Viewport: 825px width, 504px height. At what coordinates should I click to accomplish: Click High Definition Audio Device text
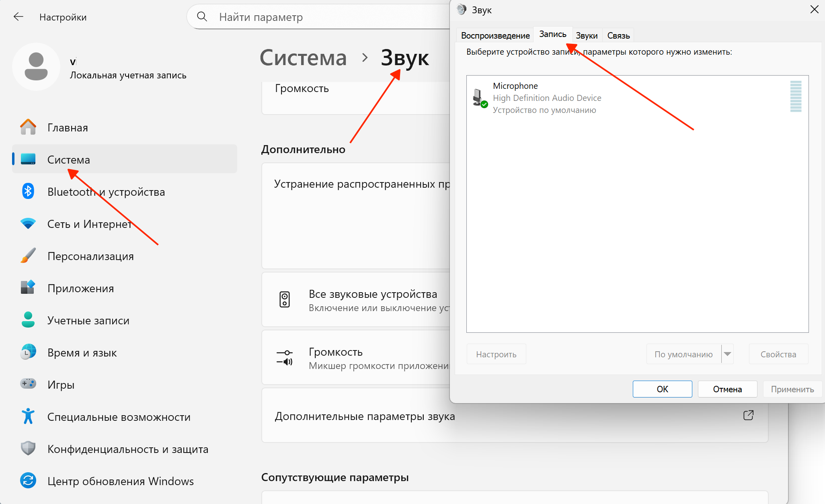coord(547,98)
